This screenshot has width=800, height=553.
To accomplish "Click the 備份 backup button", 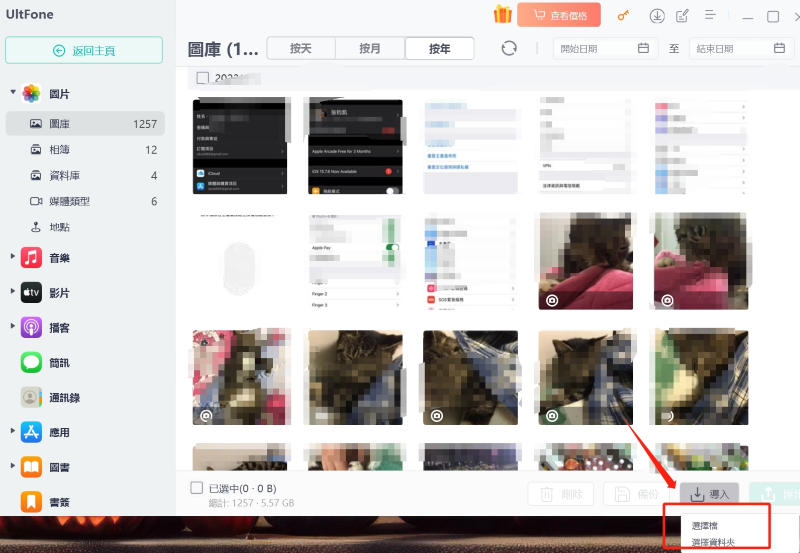I will [636, 494].
